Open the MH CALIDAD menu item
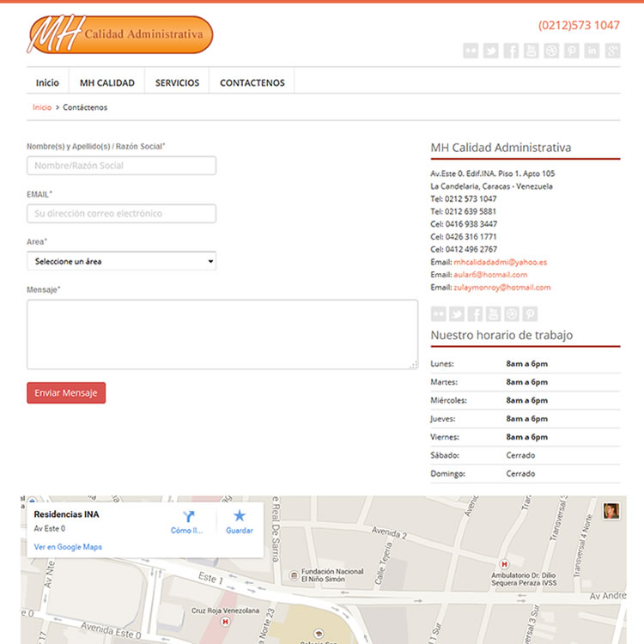 (x=107, y=83)
